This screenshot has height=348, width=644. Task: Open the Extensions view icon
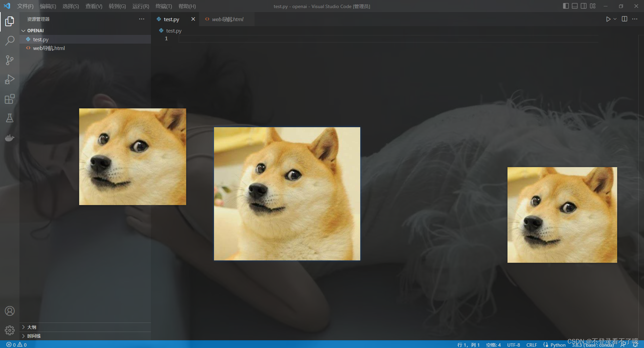pos(10,99)
